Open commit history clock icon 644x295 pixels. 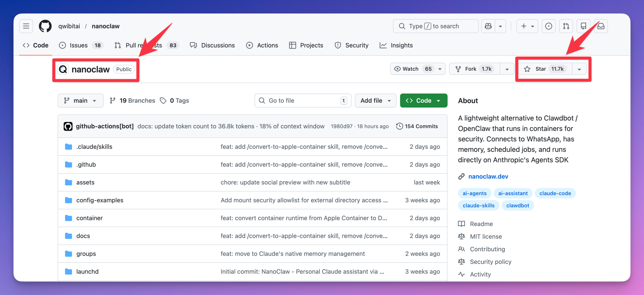(399, 126)
